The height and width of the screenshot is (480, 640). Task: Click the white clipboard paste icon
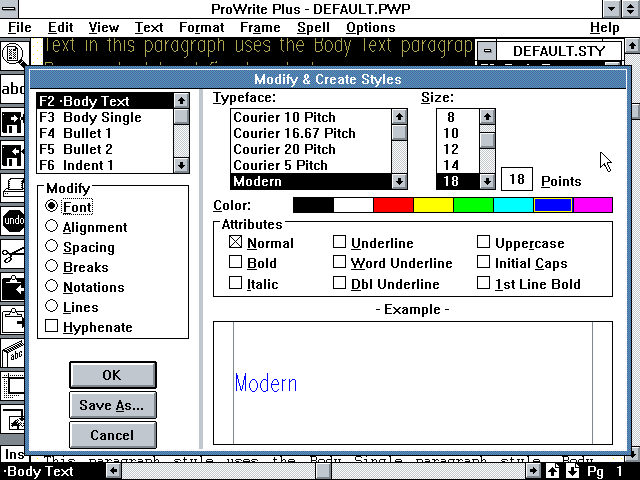(12, 320)
